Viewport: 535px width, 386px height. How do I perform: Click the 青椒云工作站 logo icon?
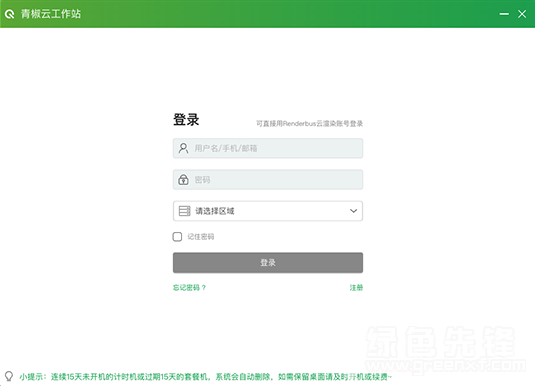[x=10, y=14]
